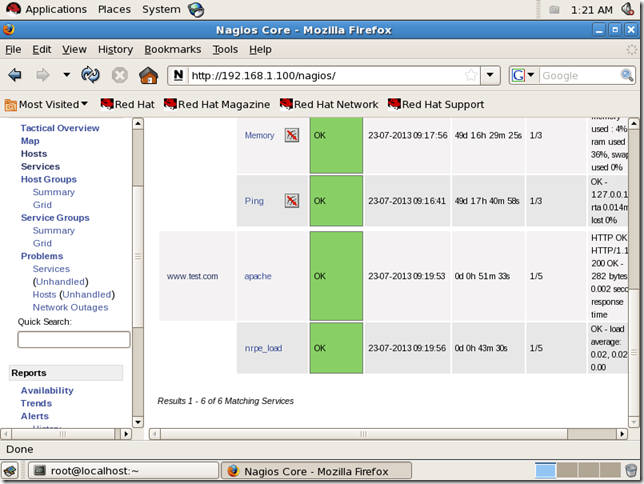
Task: Open the back/forward history dropdown arrow
Action: point(66,75)
